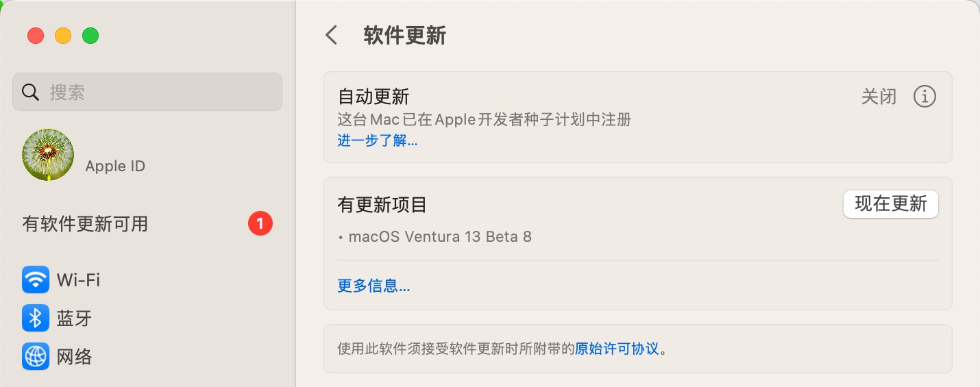
Task: Select the 蓝牙 label in sidebar
Action: 74,319
